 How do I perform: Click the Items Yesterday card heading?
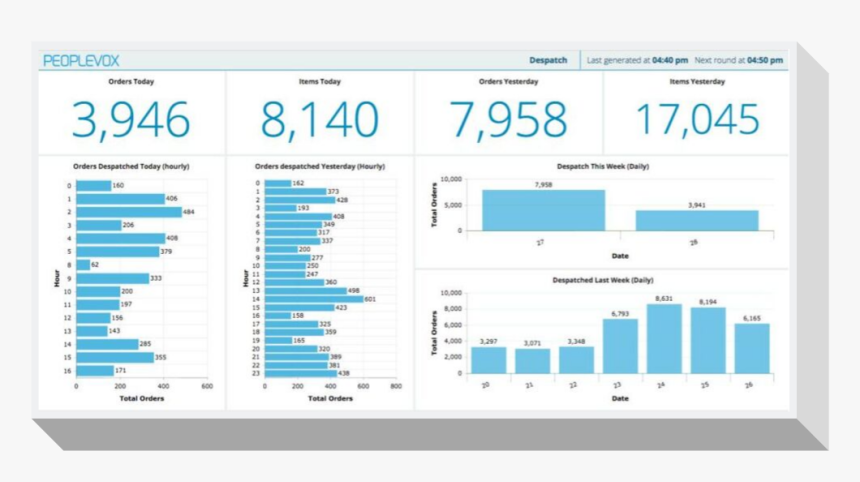(x=697, y=82)
